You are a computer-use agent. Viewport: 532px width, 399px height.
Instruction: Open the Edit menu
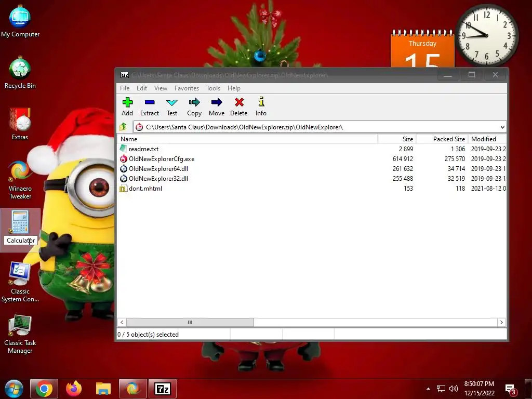tap(142, 88)
